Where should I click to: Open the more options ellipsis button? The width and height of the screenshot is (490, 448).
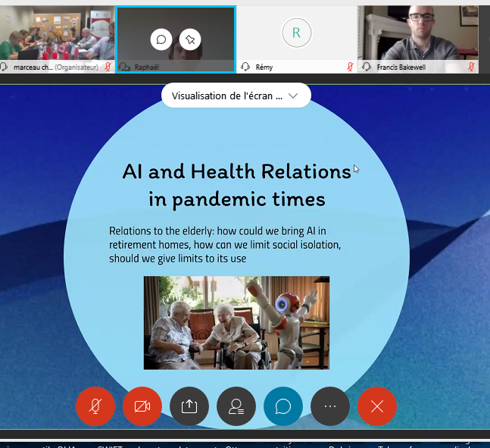[x=330, y=406]
